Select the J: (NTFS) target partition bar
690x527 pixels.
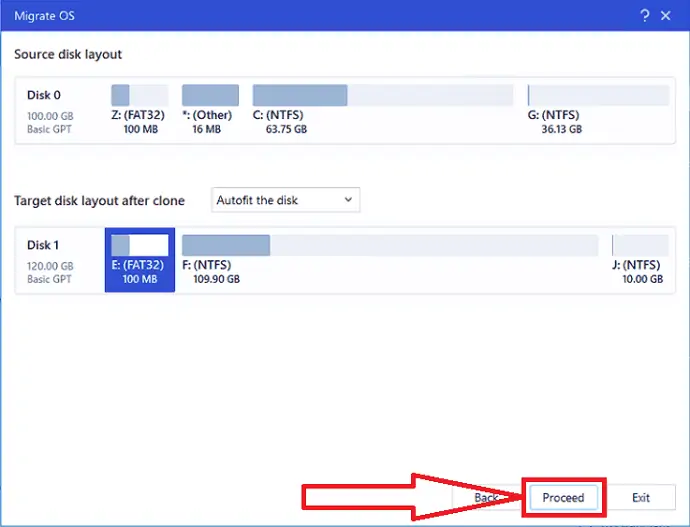[640, 245]
